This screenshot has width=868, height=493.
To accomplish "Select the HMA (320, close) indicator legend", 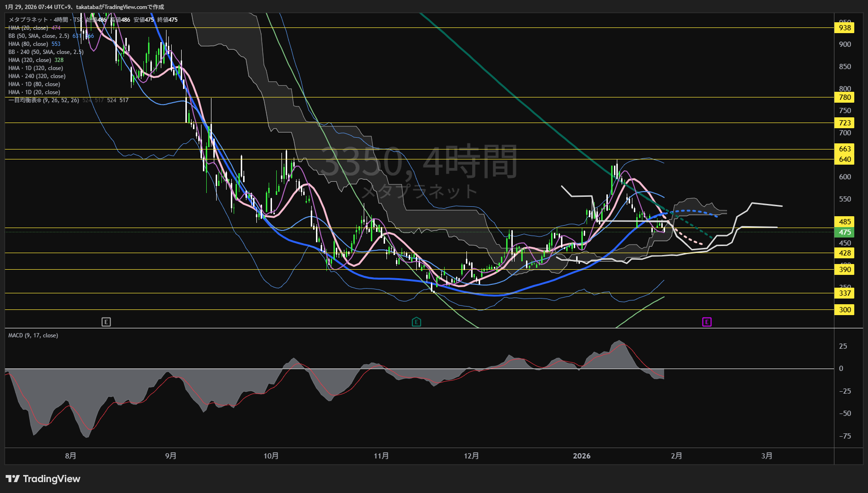I will (x=30, y=60).
